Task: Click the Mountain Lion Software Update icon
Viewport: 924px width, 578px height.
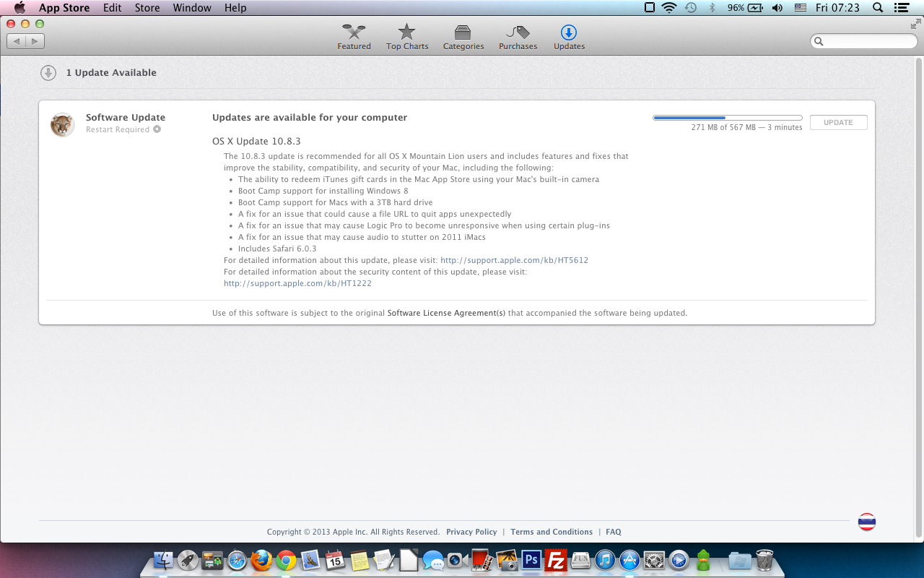Action: (x=63, y=124)
